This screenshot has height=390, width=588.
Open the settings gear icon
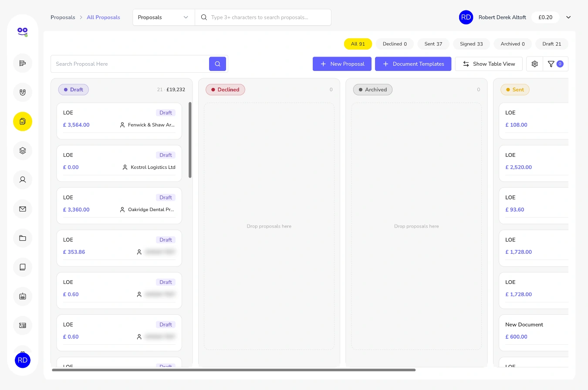534,64
